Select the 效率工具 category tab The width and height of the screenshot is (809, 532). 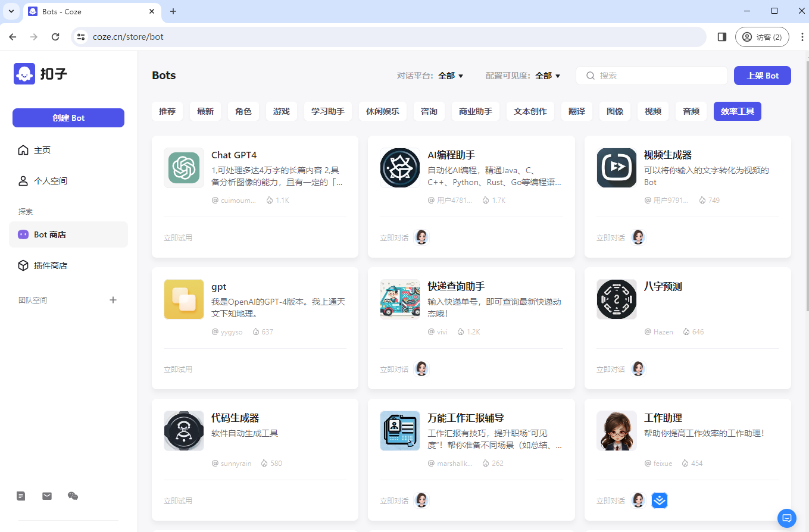coord(738,111)
